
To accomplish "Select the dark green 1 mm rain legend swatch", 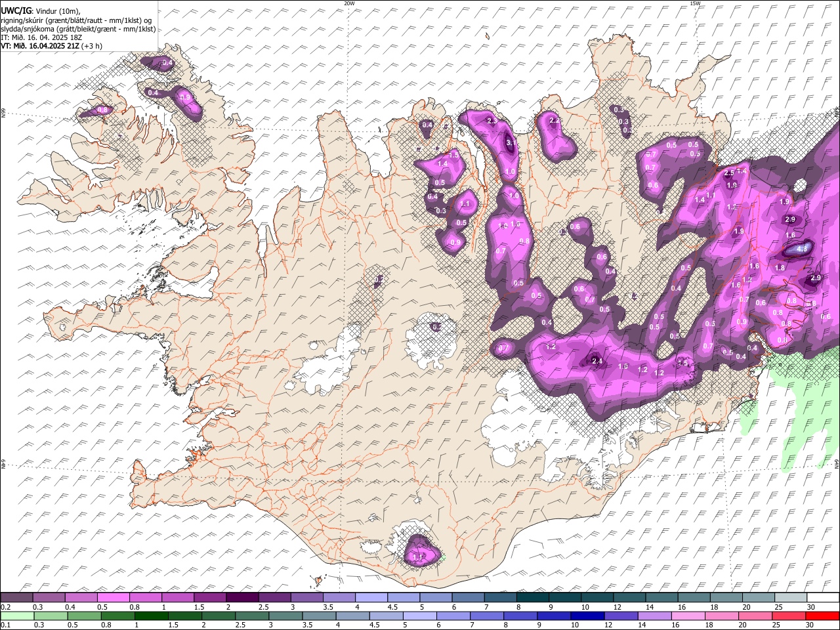I will coord(151,616).
